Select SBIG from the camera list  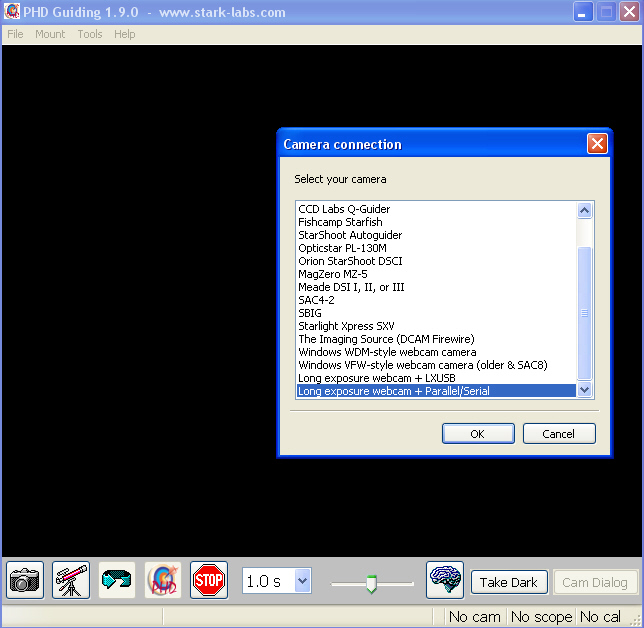pyautogui.click(x=310, y=313)
